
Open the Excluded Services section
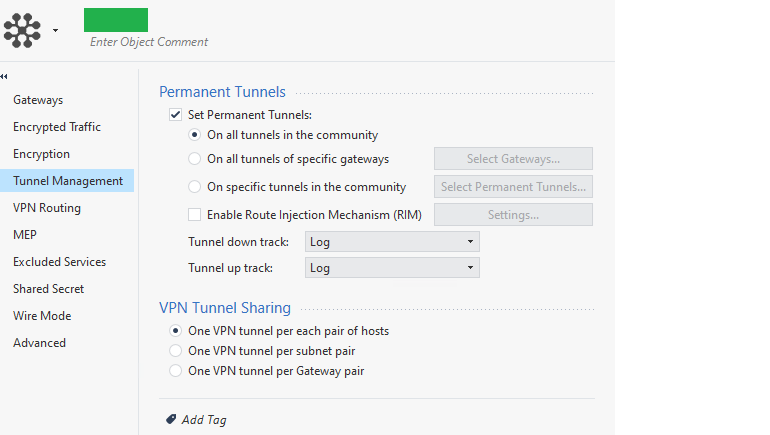click(x=59, y=262)
